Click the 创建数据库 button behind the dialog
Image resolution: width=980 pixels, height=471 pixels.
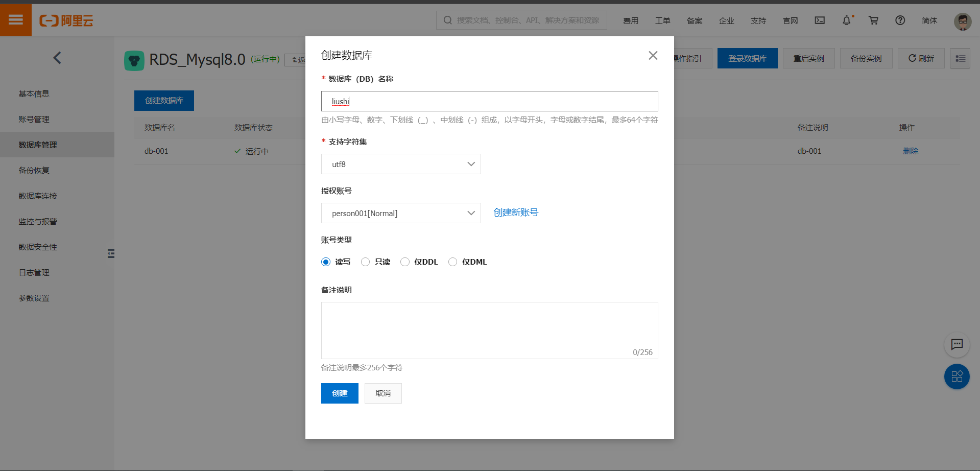click(164, 101)
